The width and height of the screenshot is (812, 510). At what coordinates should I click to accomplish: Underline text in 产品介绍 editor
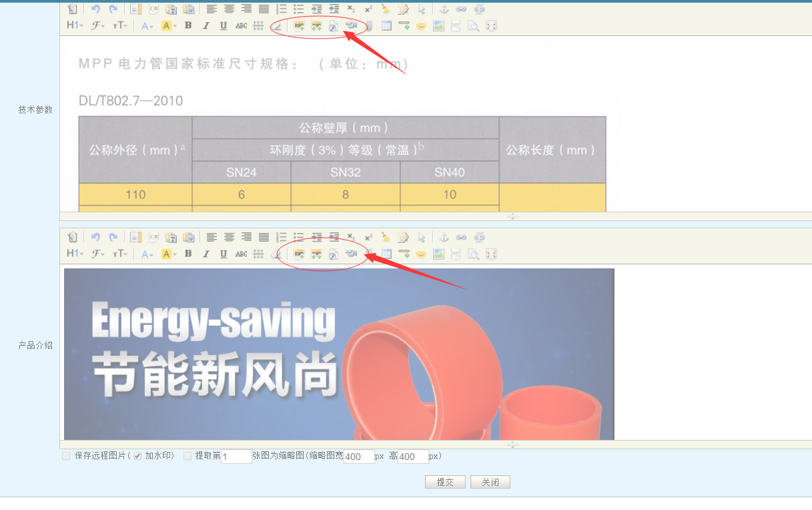(x=224, y=254)
